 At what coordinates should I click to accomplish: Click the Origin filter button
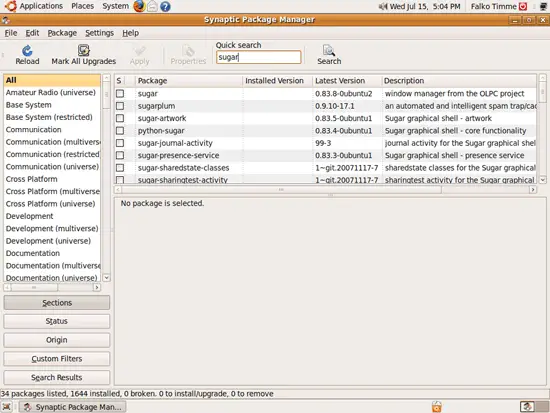[x=56, y=340]
